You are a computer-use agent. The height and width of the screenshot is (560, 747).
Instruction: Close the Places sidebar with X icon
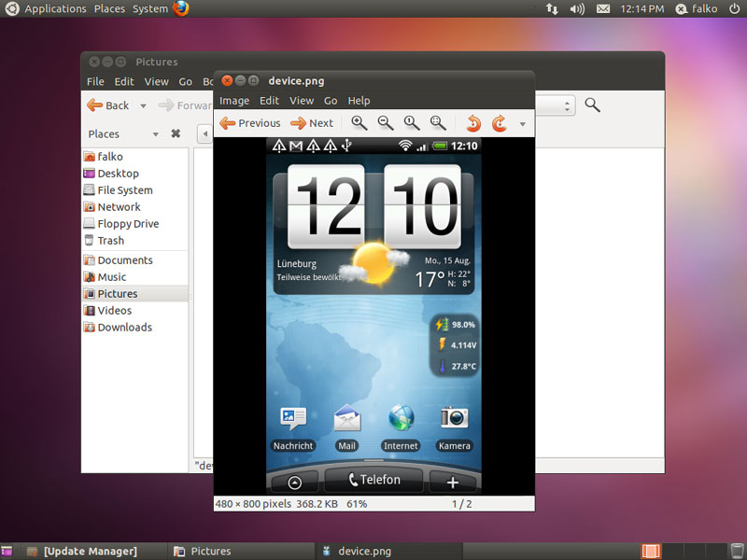click(x=176, y=134)
